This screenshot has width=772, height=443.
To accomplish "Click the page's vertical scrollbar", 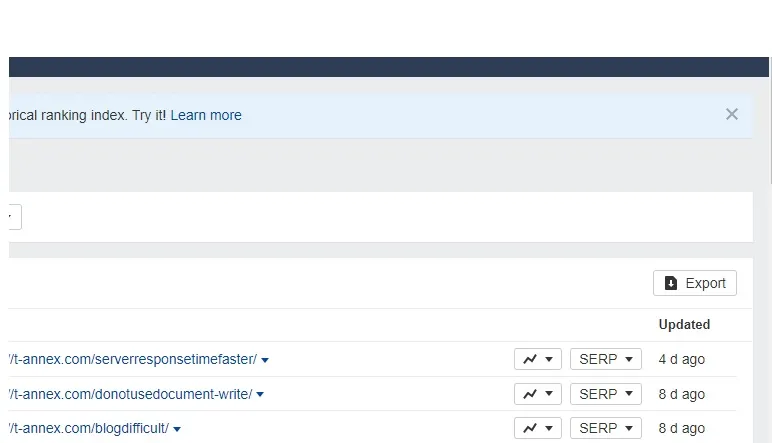I will pyautogui.click(x=767, y=120).
